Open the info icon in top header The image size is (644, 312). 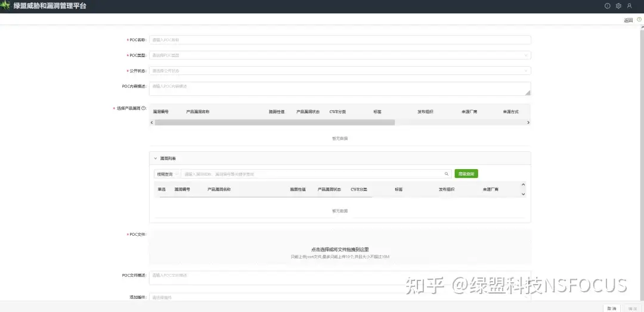tap(608, 6)
